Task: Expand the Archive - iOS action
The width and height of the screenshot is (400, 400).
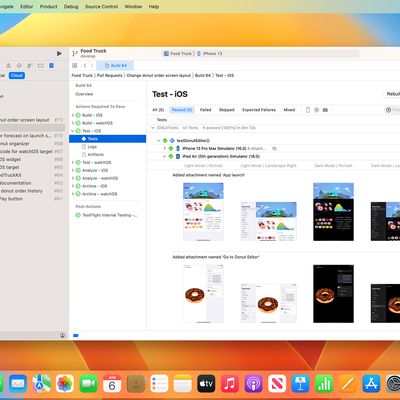Action: (73, 186)
